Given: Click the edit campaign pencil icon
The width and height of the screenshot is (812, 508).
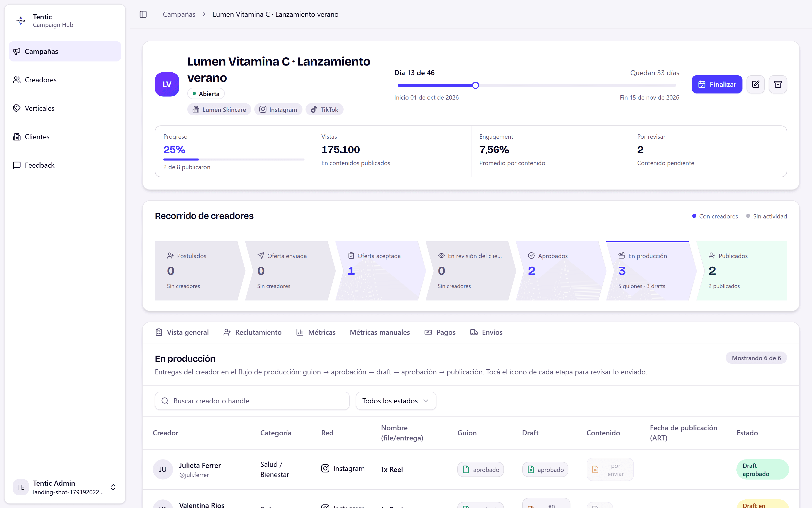Looking at the screenshot, I should click(756, 84).
